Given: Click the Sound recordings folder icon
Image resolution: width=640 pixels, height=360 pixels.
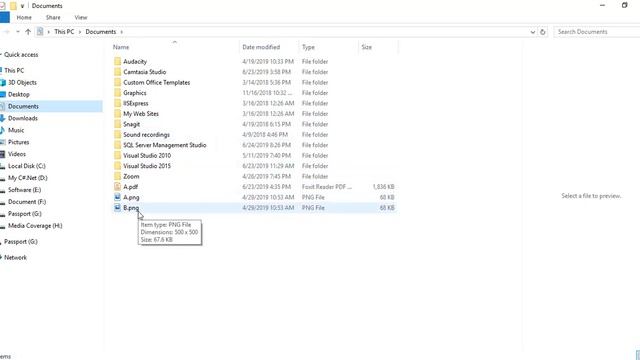Looking at the screenshot, I should 118,135.
